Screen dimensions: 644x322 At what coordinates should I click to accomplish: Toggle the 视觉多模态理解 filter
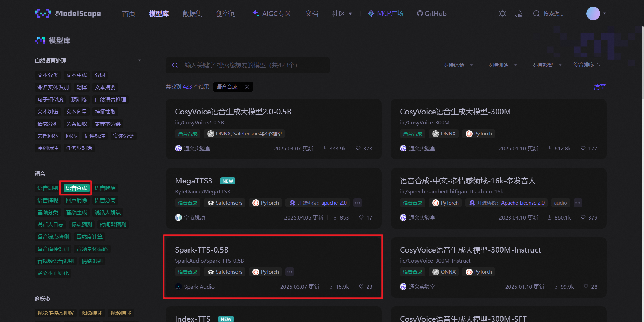tap(56, 313)
